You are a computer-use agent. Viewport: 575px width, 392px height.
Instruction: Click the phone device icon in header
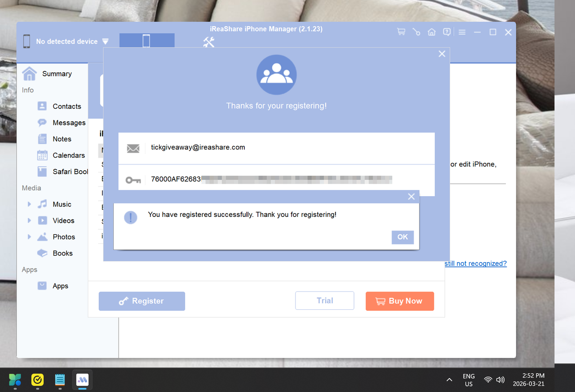(x=27, y=41)
